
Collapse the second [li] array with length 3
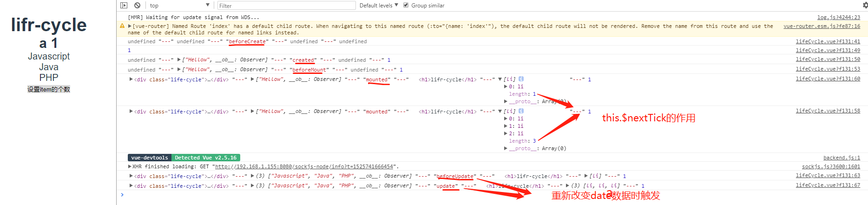click(500, 111)
